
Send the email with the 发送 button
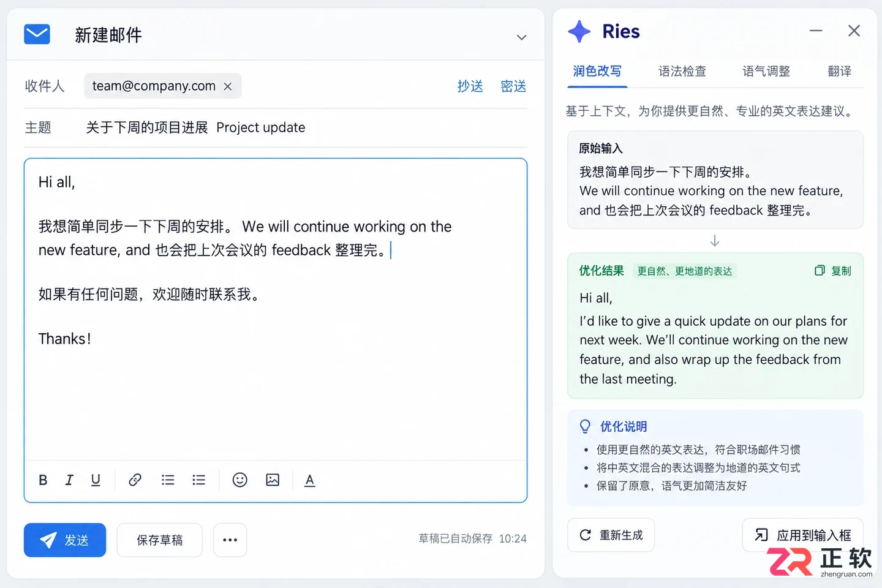click(x=65, y=540)
